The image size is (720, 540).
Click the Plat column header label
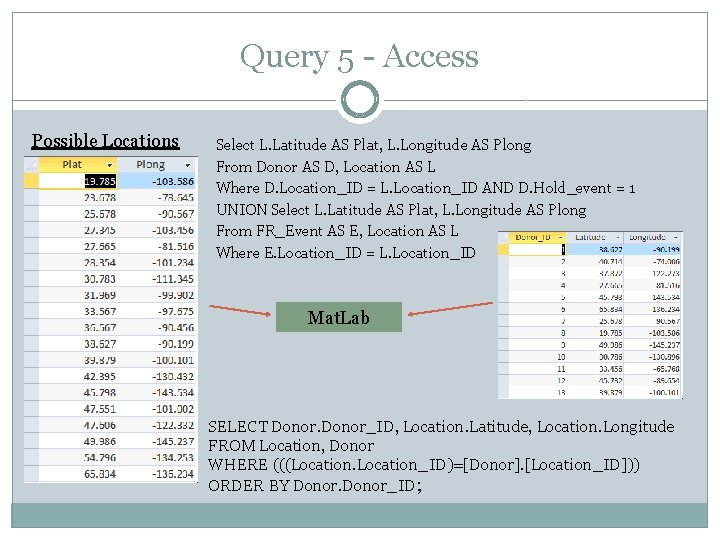pyautogui.click(x=72, y=165)
